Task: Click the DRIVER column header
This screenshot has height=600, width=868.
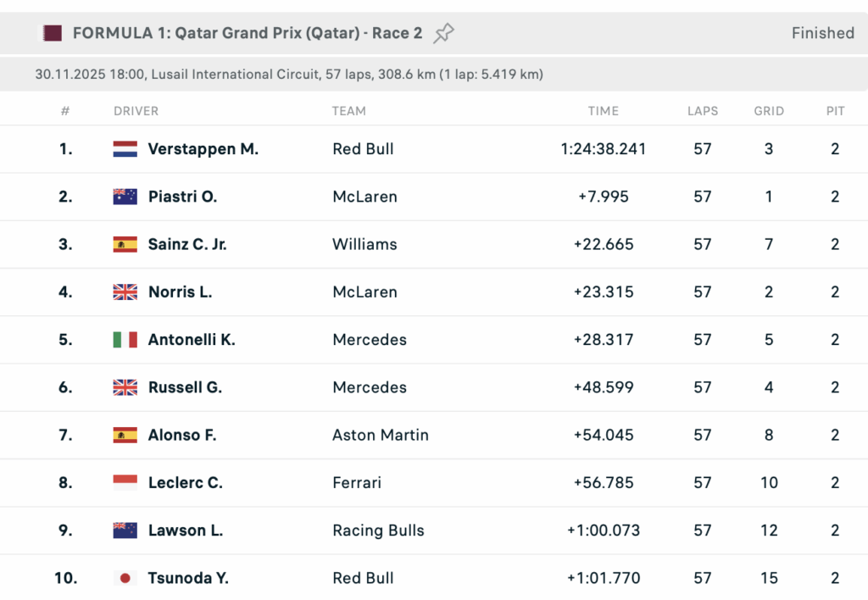Action: point(136,111)
